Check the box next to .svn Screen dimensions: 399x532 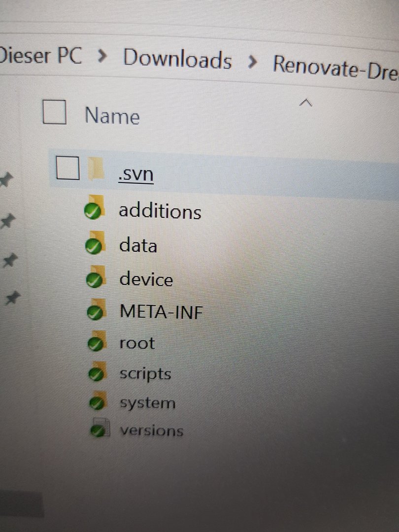click(x=67, y=167)
